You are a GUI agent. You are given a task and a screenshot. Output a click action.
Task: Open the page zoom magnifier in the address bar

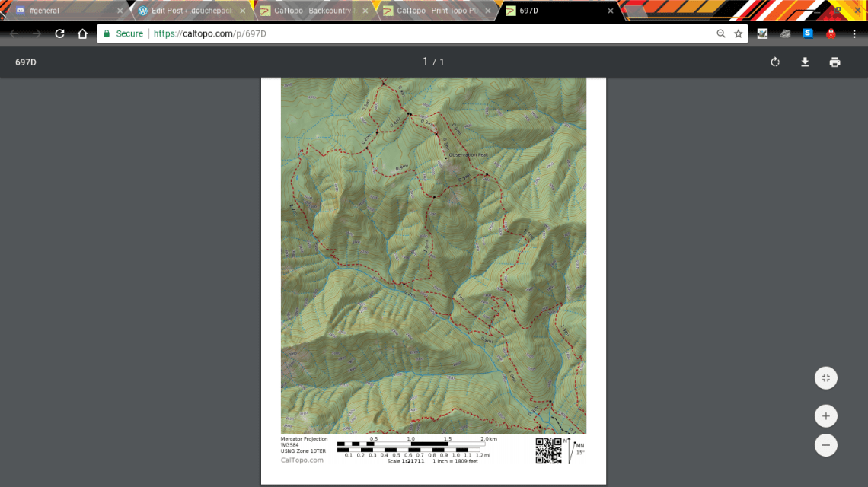(x=720, y=33)
